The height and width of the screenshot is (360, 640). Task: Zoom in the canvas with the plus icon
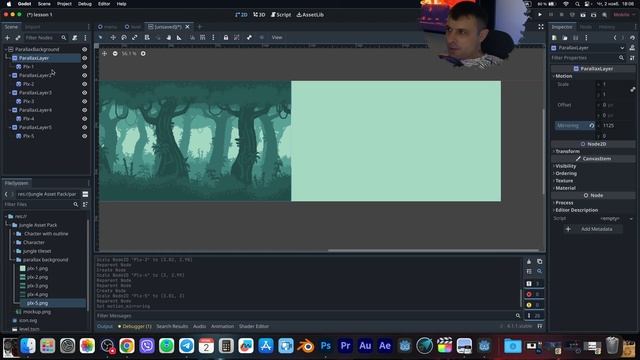pyautogui.click(x=143, y=53)
